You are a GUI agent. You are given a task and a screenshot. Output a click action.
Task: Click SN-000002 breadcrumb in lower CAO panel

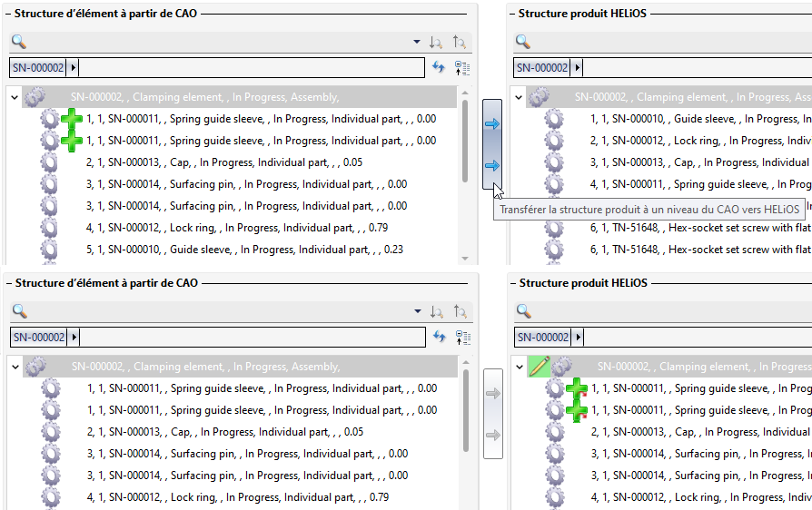coord(39,338)
